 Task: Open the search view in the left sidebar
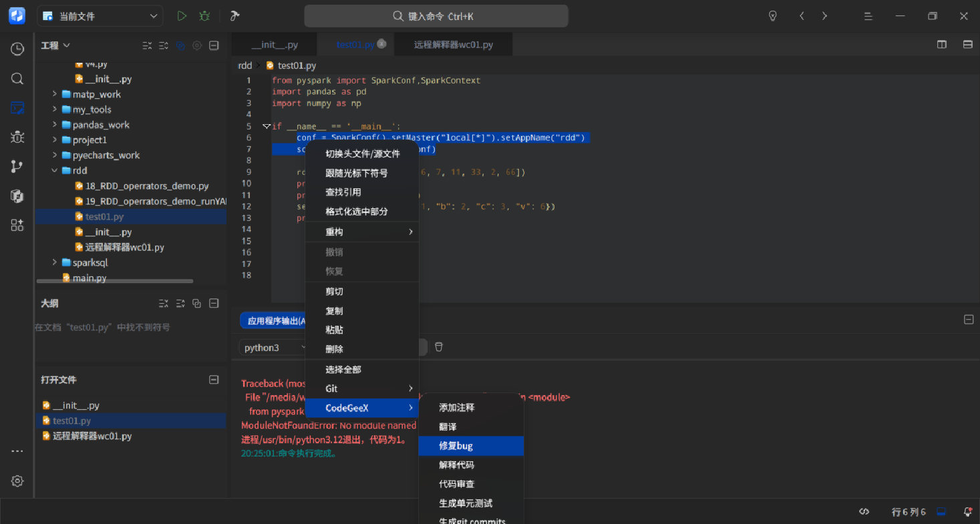pos(17,79)
